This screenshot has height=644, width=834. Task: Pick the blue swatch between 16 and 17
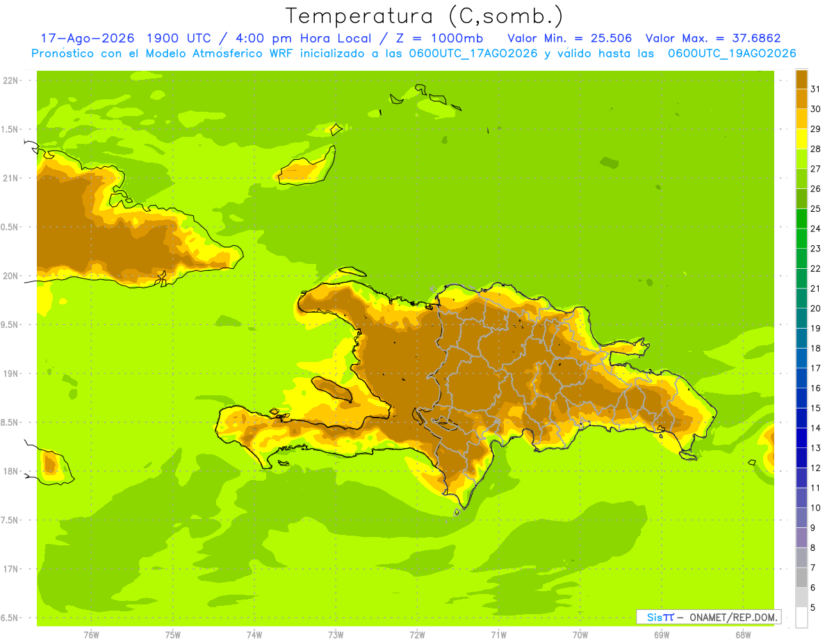[801, 378]
